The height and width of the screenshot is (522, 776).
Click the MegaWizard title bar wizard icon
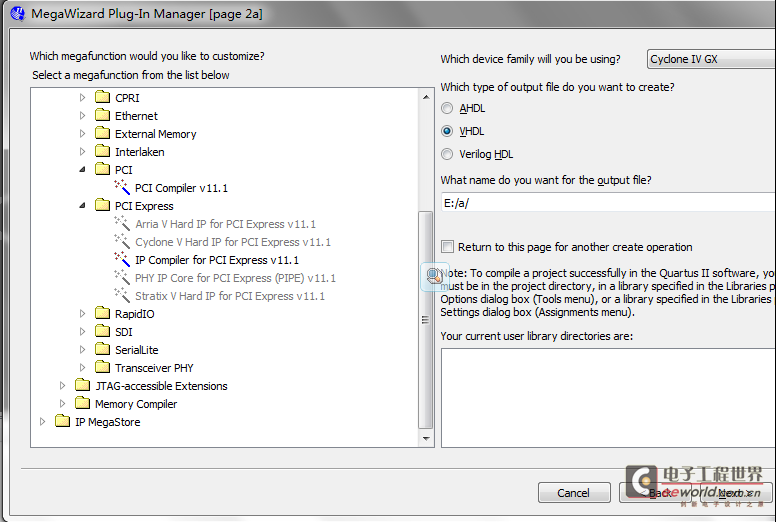click(17, 13)
